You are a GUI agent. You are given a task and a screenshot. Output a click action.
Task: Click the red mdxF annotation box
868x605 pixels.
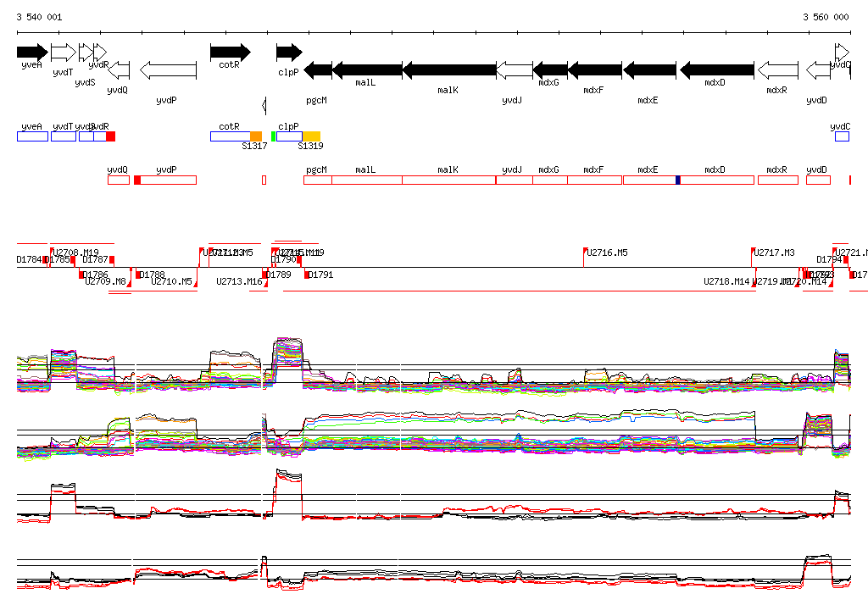[594, 180]
